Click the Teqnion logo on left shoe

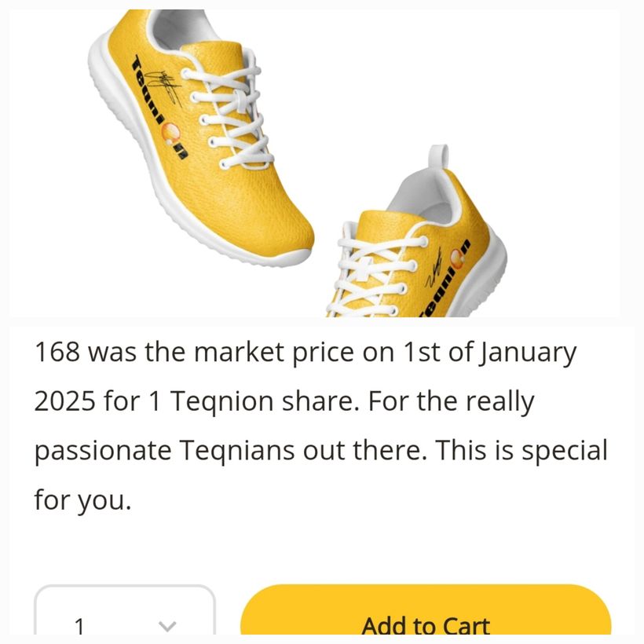point(157,110)
